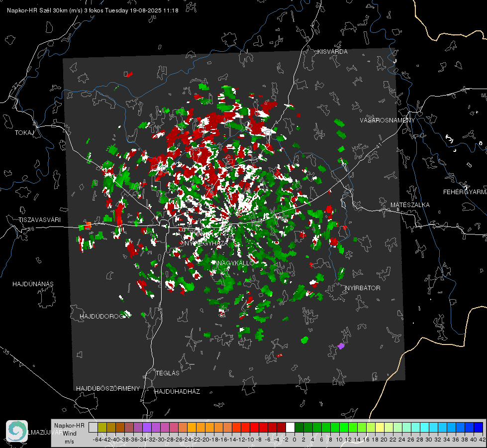Click the FEHÉRGYARMAT label on the right edge
The image size is (487, 448).
(x=465, y=192)
